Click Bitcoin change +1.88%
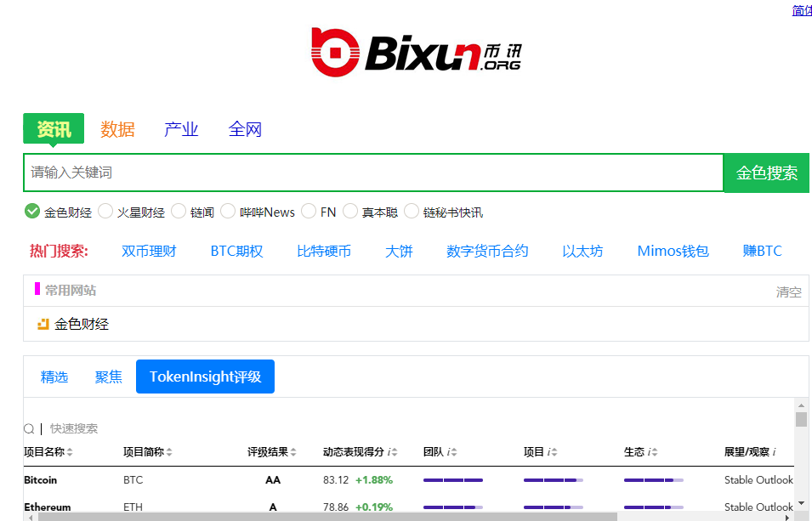 (374, 480)
